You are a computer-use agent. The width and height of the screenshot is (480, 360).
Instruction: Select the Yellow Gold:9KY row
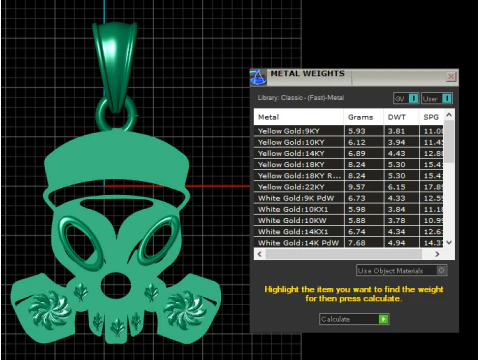349,131
